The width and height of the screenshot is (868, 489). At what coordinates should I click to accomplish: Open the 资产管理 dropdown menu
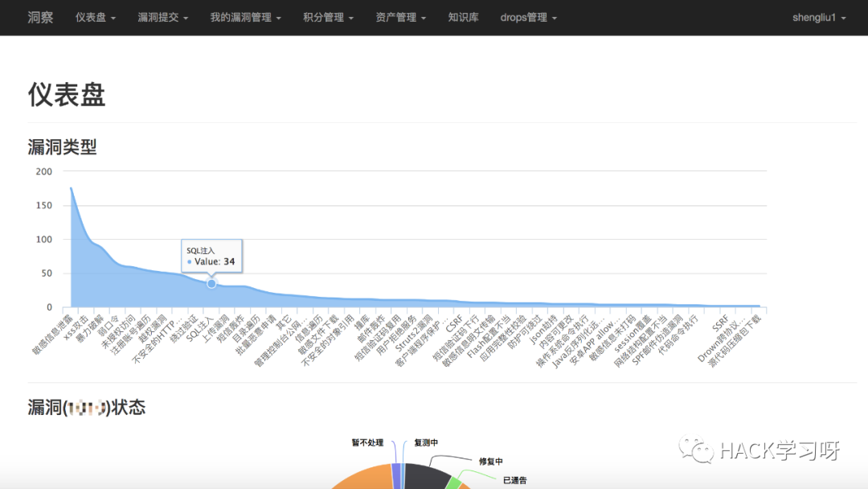click(x=400, y=18)
